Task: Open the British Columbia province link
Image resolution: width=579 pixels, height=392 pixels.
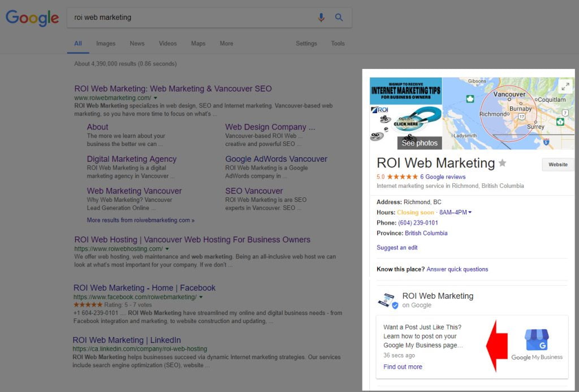Action: pos(426,233)
